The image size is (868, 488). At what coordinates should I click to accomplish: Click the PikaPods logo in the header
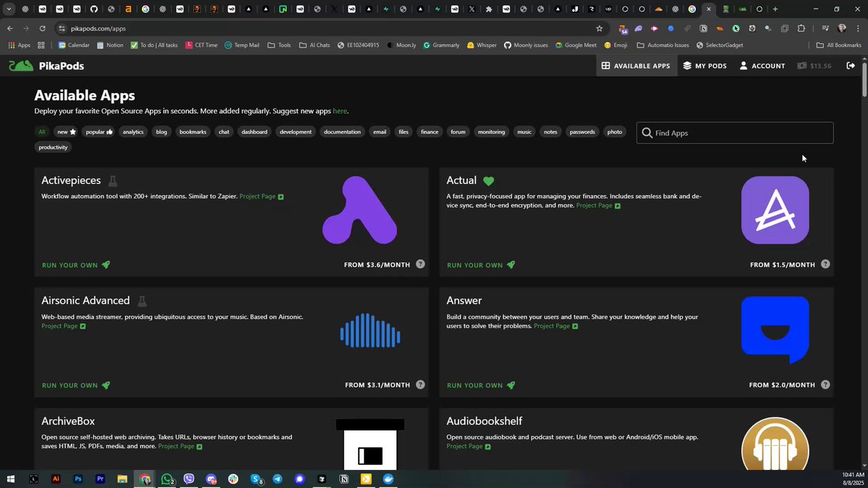(x=46, y=66)
